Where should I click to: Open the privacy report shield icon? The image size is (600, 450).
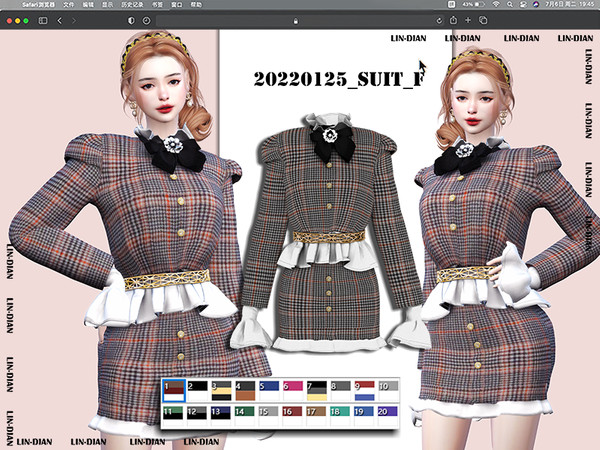[131, 20]
